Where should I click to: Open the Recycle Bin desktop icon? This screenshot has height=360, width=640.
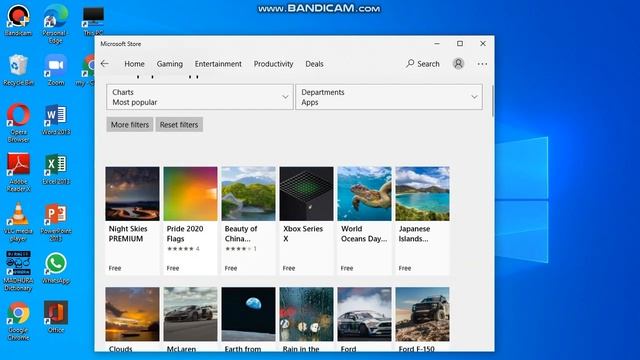(x=18, y=70)
